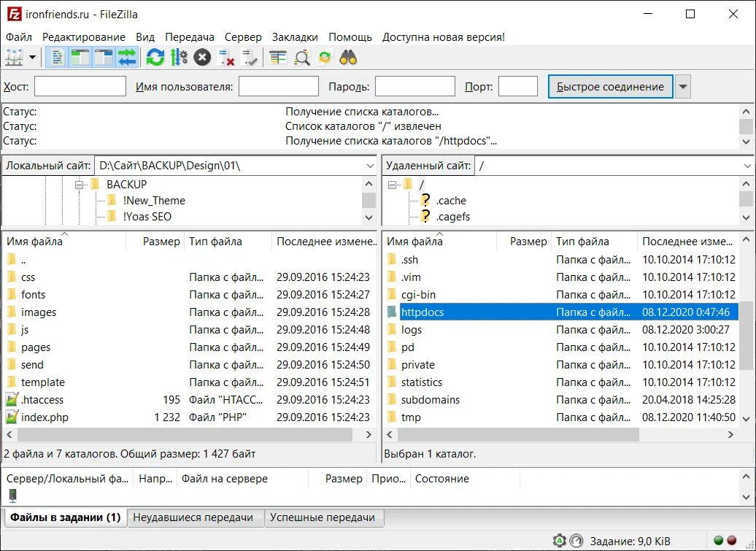Select the .cache item in remote tree

pyautogui.click(x=451, y=201)
